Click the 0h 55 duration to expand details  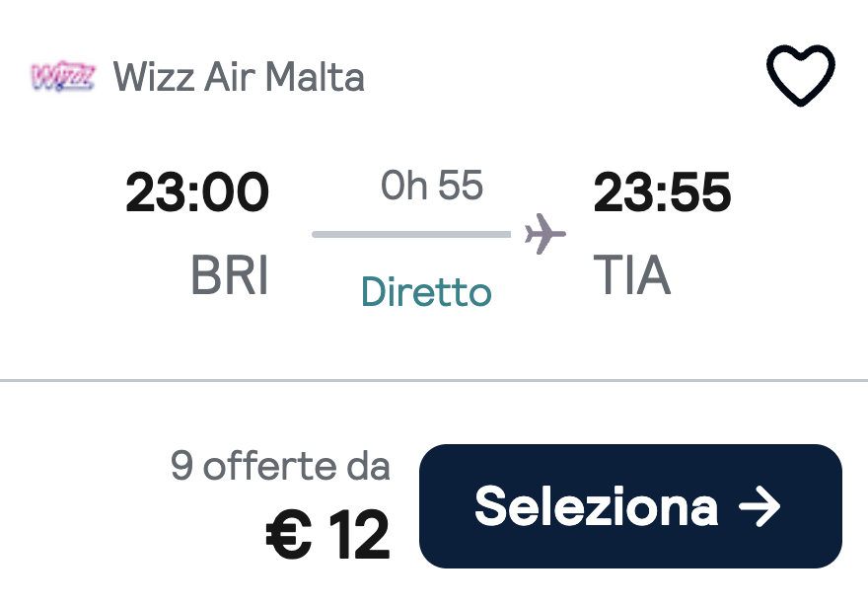point(431,185)
